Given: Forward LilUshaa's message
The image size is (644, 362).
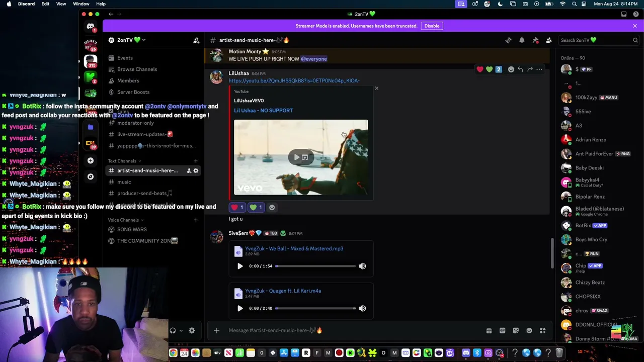Looking at the screenshot, I should click(x=530, y=69).
